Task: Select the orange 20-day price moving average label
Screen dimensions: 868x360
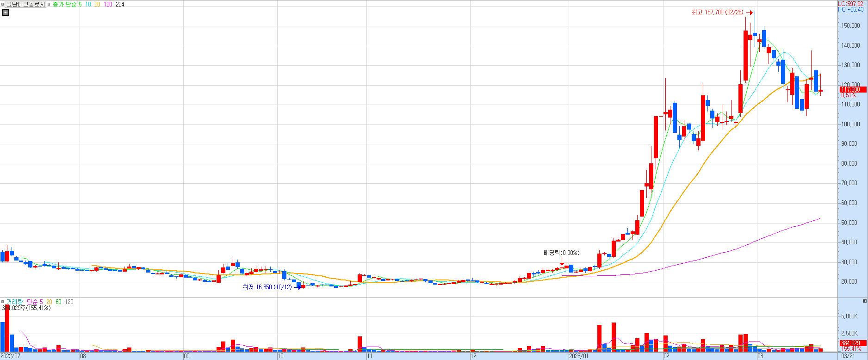Action: click(97, 4)
